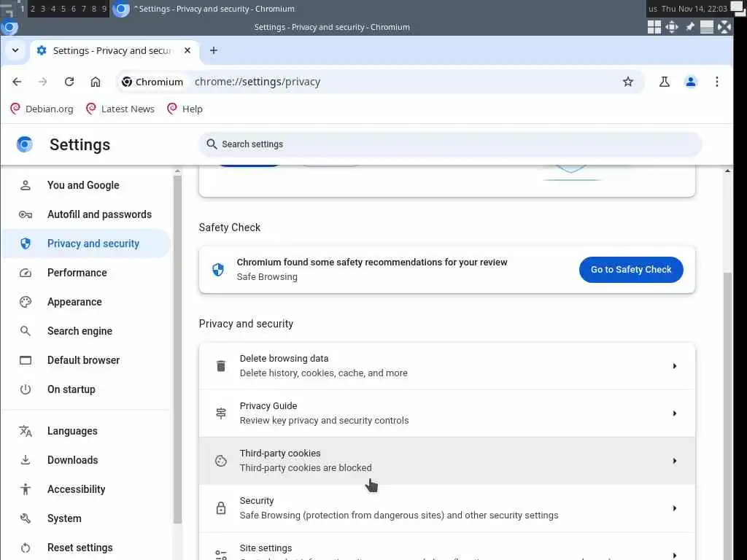This screenshot has width=747, height=560.
Task: Click the Chromium site info chip in address bar
Action: tap(152, 82)
